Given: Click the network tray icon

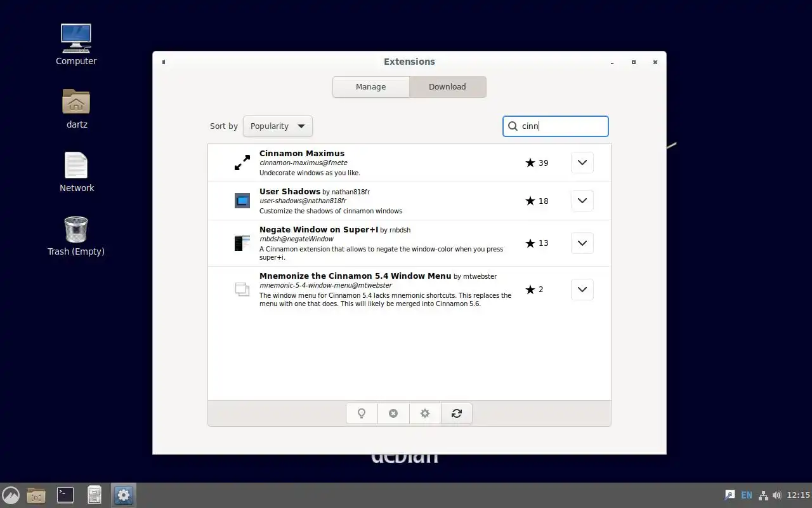Looking at the screenshot, I should pyautogui.click(x=763, y=495).
